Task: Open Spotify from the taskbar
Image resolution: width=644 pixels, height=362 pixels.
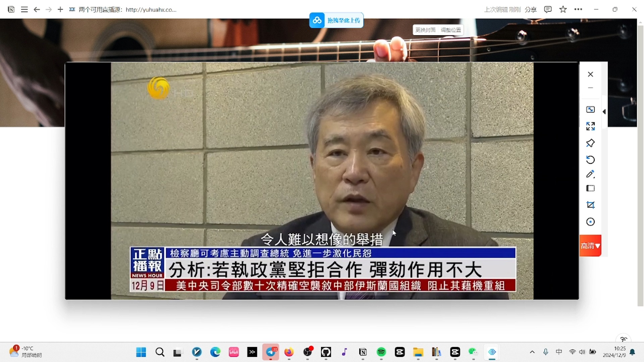Action: coord(381,352)
